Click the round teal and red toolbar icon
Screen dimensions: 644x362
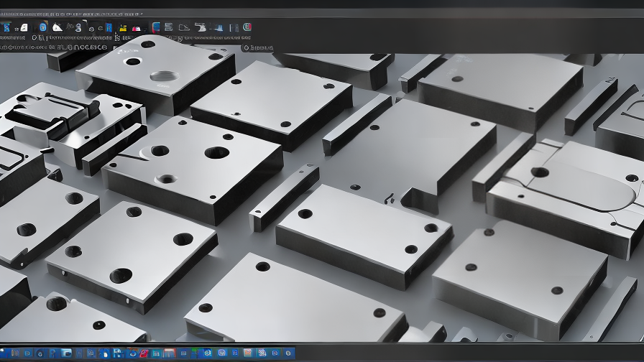(x=247, y=27)
